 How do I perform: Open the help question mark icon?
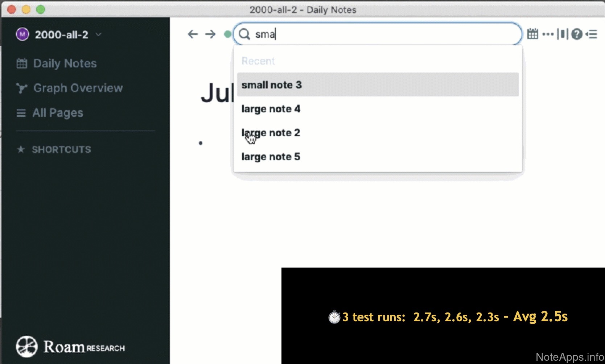pos(576,34)
